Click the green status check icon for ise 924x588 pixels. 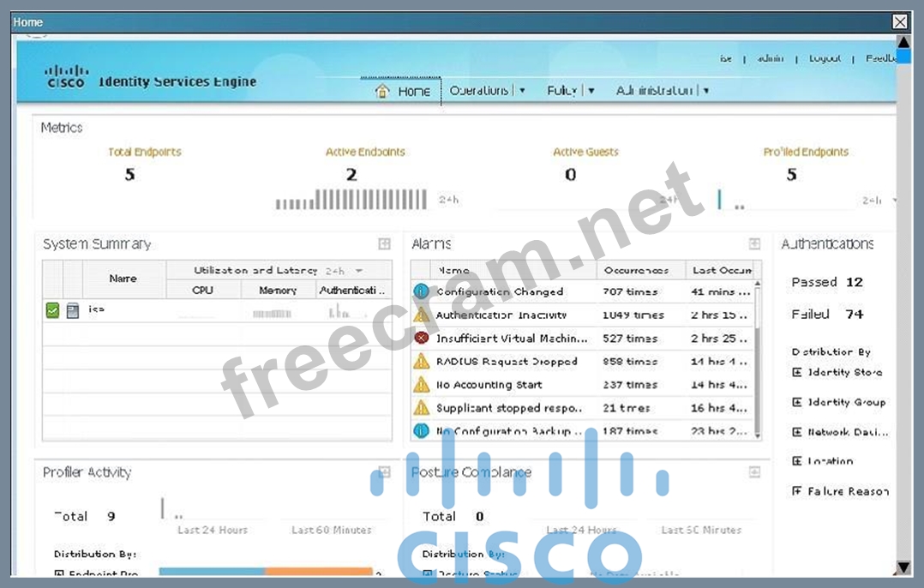tap(52, 310)
